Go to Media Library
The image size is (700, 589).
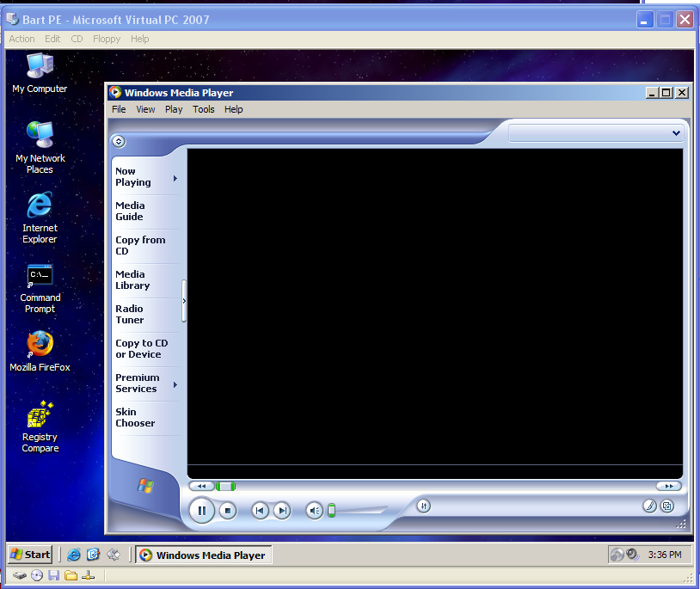click(x=132, y=280)
